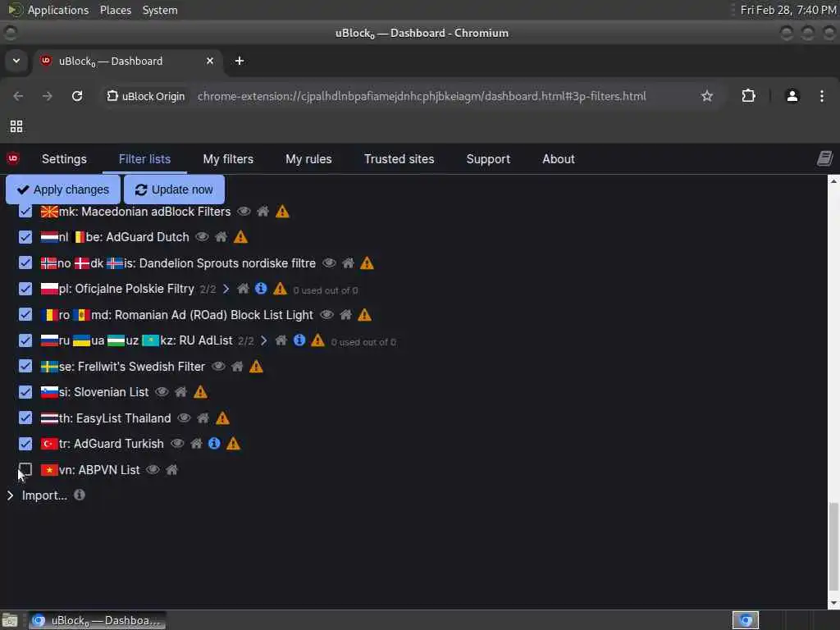Uncheck EasyList Thailand checkbox
Viewport: 840px width, 630px height.
[25, 418]
